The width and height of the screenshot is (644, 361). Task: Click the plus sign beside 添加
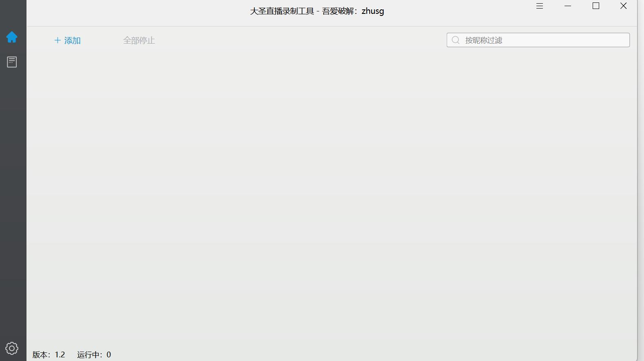(x=57, y=40)
